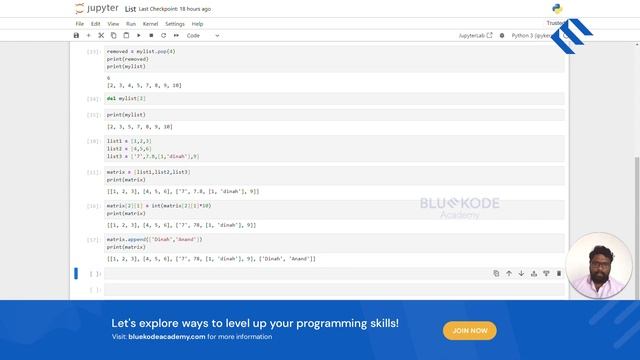640x360 pixels.
Task: Delete the active cell with the trash icon
Action: click(559, 273)
